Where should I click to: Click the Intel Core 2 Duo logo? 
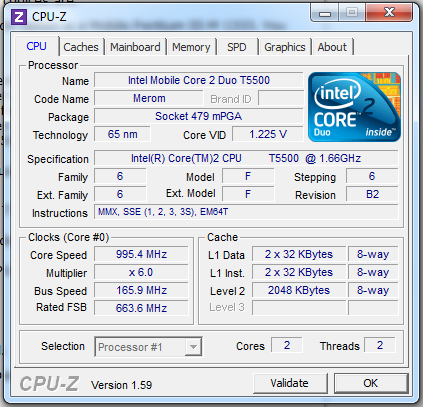(354, 107)
